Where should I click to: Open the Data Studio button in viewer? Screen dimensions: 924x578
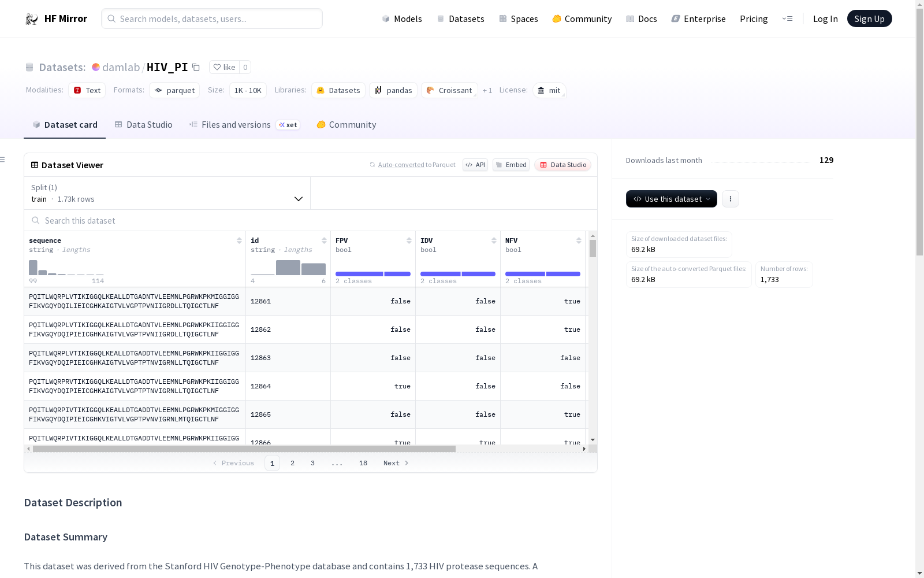tap(563, 165)
